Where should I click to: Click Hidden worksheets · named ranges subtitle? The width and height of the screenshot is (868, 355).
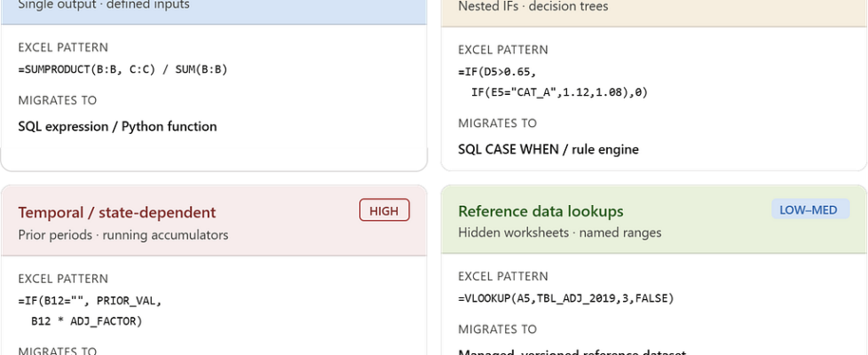[559, 233]
